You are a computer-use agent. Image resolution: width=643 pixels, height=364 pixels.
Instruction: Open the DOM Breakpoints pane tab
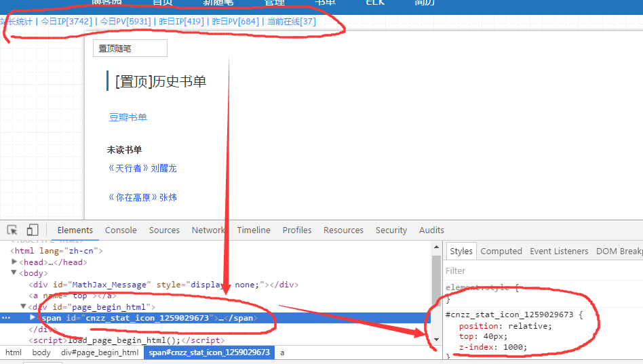coord(619,251)
